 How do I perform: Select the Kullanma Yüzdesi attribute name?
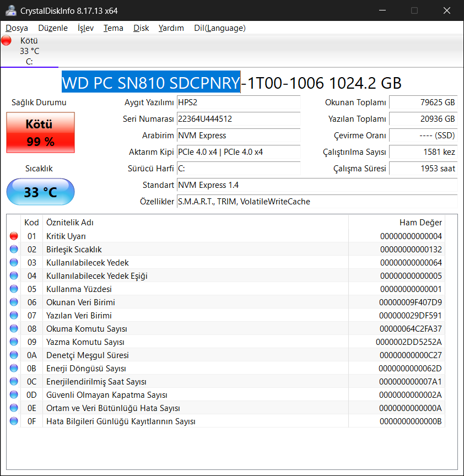click(x=79, y=289)
